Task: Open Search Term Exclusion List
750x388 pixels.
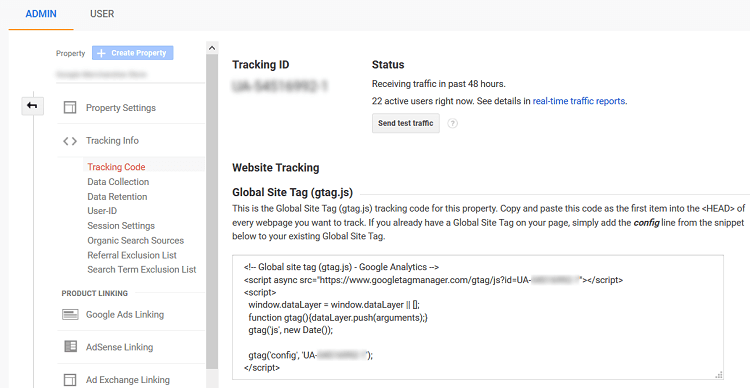Action: [x=142, y=269]
